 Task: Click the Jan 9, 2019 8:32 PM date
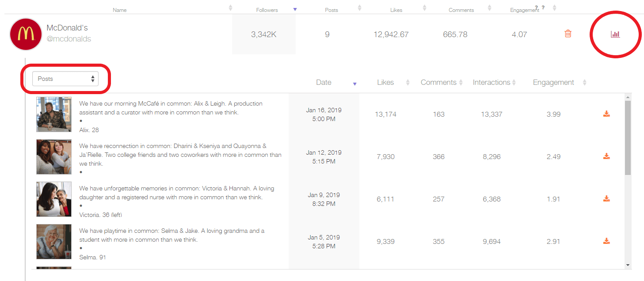[x=324, y=199]
